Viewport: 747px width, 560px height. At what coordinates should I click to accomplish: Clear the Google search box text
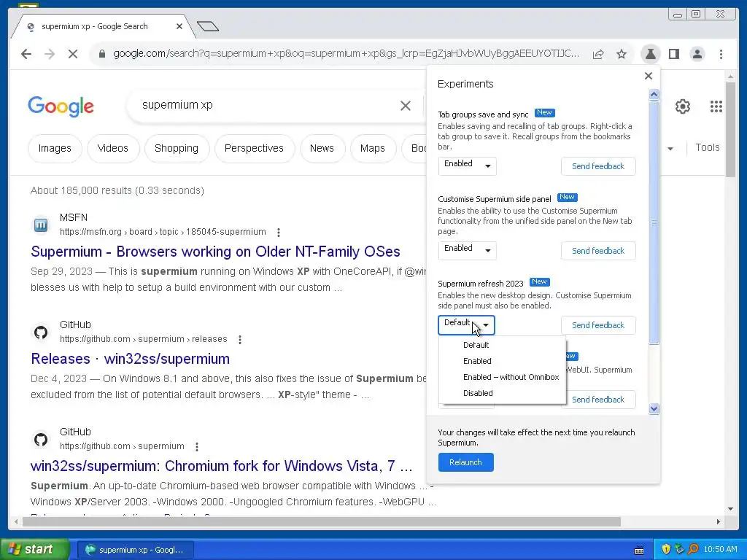tap(406, 105)
